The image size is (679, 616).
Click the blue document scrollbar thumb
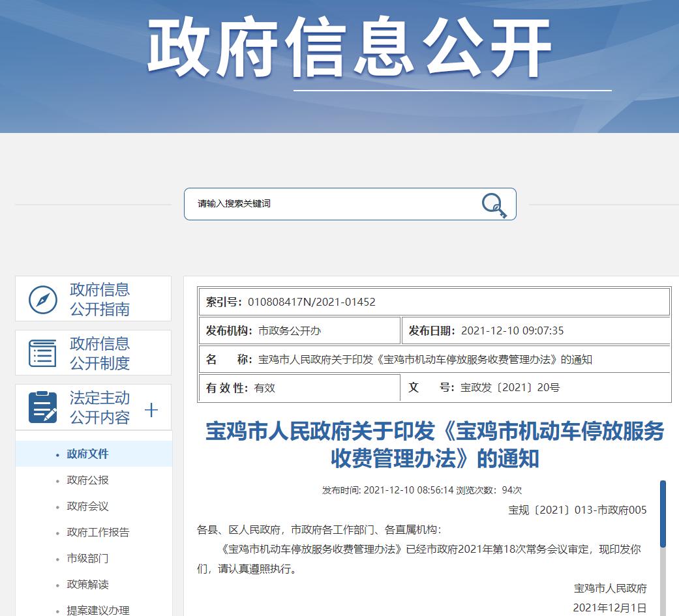(x=663, y=514)
